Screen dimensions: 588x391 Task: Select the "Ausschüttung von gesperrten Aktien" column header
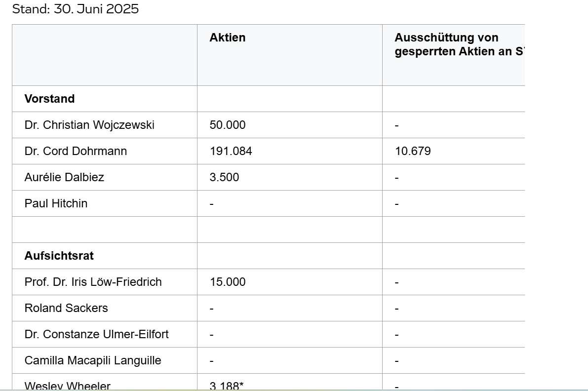coord(459,44)
